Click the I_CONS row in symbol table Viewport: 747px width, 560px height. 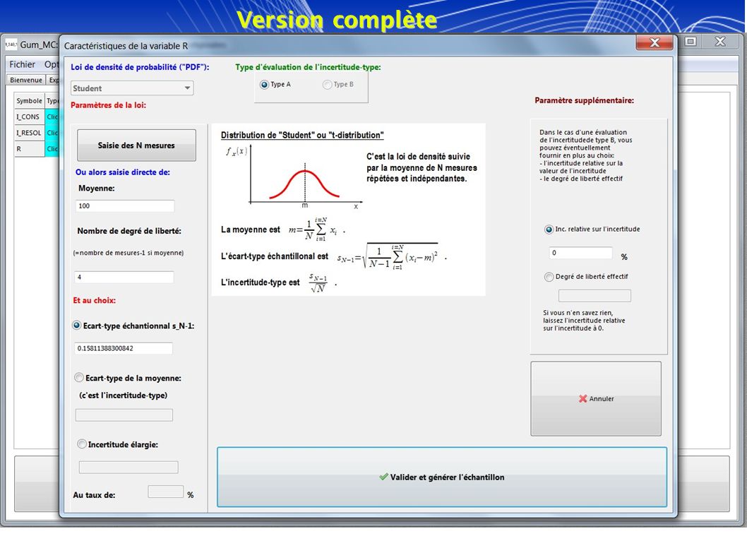click(29, 117)
